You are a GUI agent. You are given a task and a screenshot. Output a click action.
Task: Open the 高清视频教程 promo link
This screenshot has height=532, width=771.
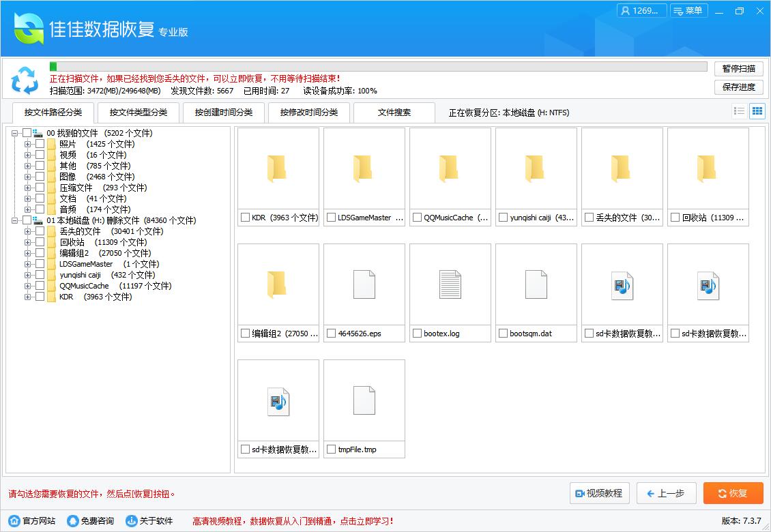coord(293,520)
